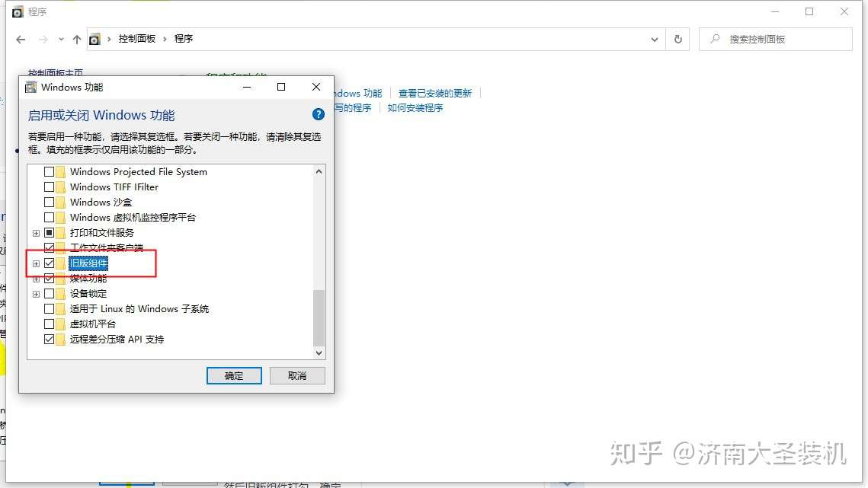The height and width of the screenshot is (488, 868).
Task: Click folder icon beside 设备锁定
Action: tap(60, 294)
